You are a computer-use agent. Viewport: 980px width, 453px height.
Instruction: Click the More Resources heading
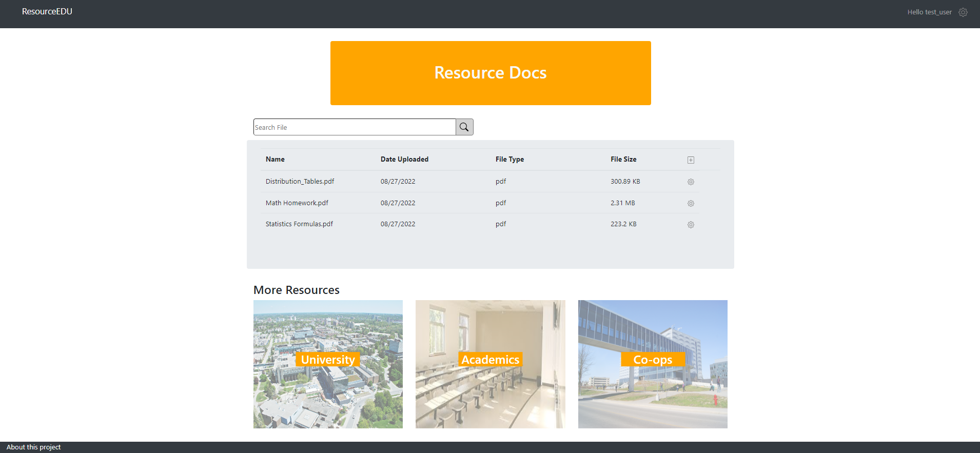point(297,290)
